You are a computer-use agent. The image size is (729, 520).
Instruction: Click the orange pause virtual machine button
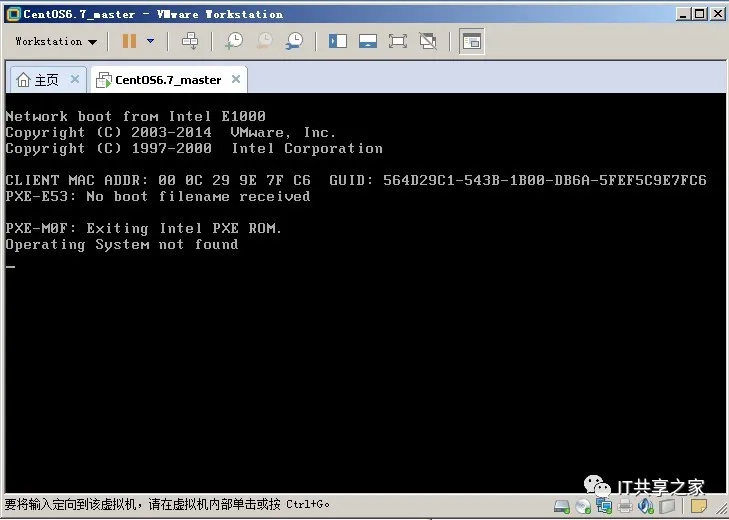pyautogui.click(x=129, y=41)
